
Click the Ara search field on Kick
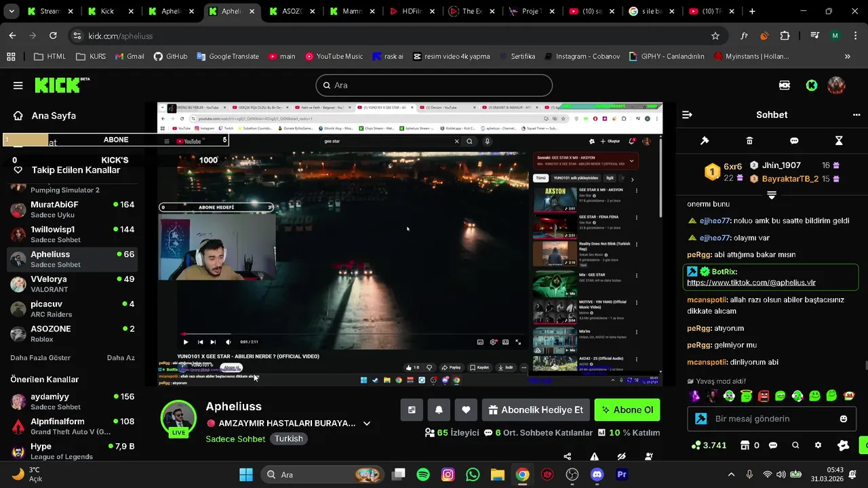point(434,85)
